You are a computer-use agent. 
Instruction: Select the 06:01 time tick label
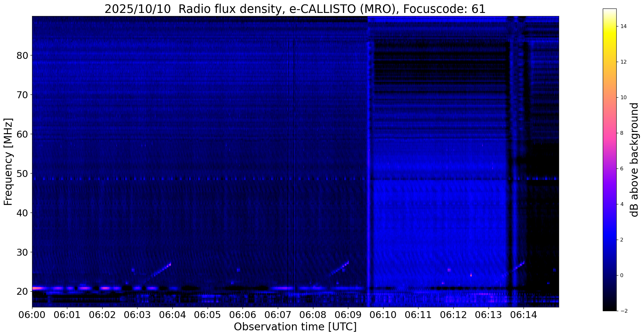[67, 315]
